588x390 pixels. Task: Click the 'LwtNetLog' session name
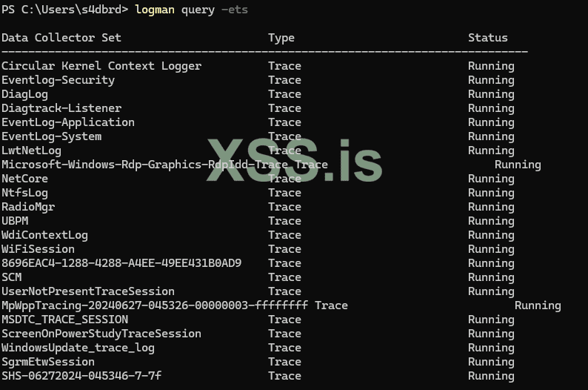pyautogui.click(x=31, y=151)
